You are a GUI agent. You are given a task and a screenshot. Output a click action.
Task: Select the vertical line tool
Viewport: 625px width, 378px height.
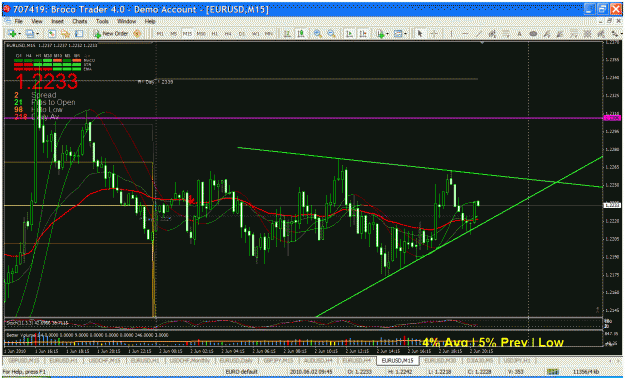[451, 34]
